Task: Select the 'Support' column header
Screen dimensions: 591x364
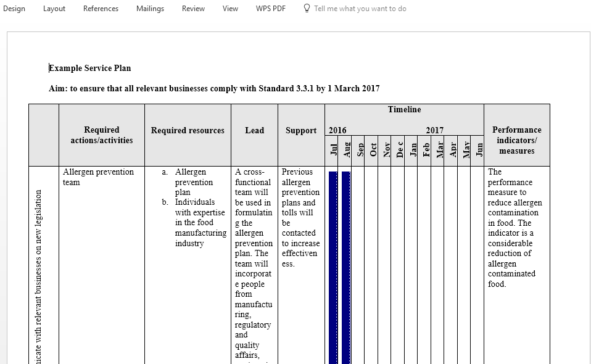Action: [301, 135]
